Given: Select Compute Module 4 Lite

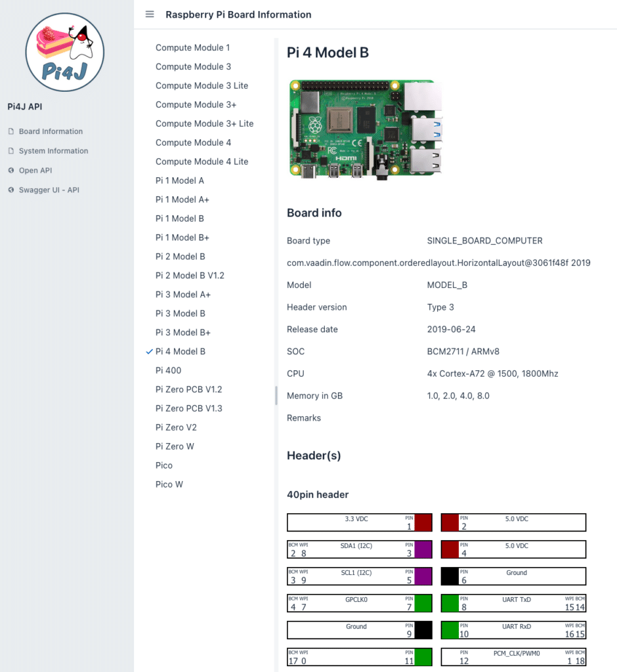Looking at the screenshot, I should pos(202,161).
